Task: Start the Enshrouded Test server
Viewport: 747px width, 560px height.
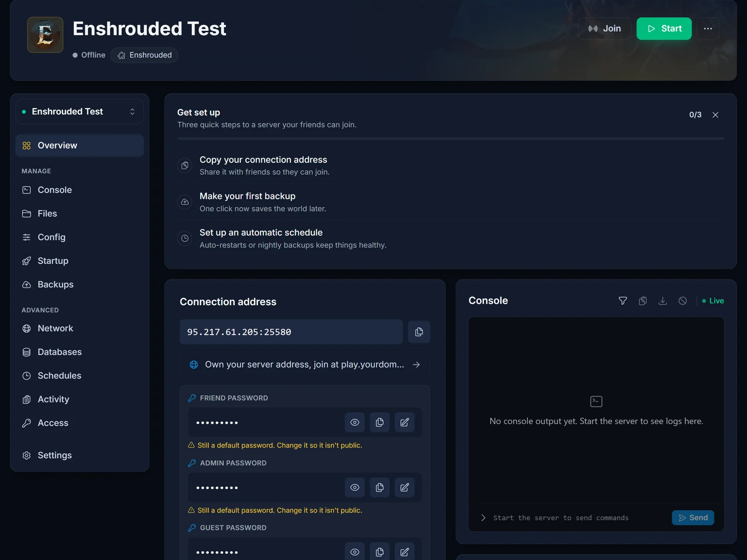Action: (664, 28)
